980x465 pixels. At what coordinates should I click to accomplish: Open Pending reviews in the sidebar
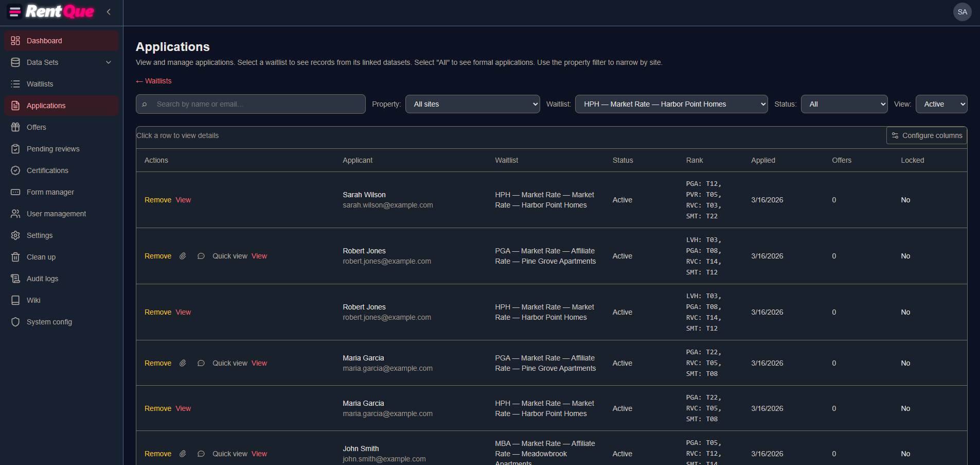62,149
